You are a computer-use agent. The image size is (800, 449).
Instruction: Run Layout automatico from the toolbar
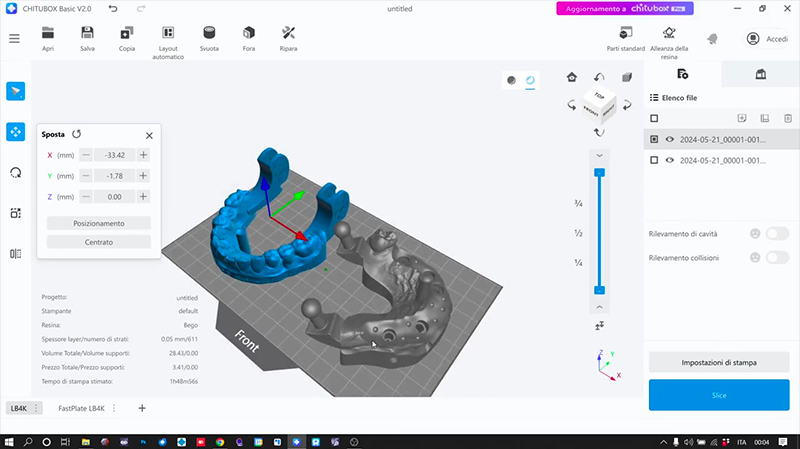(168, 38)
